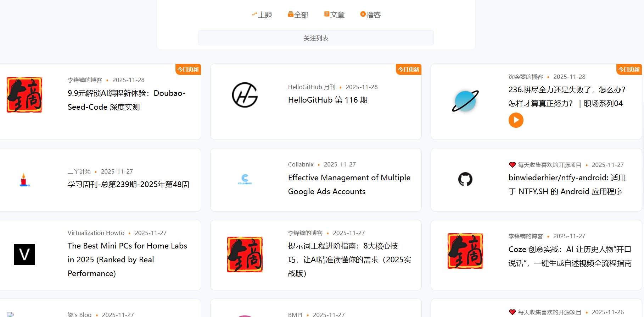
Task: Click the GitHub octocat icon
Action: pos(465,179)
